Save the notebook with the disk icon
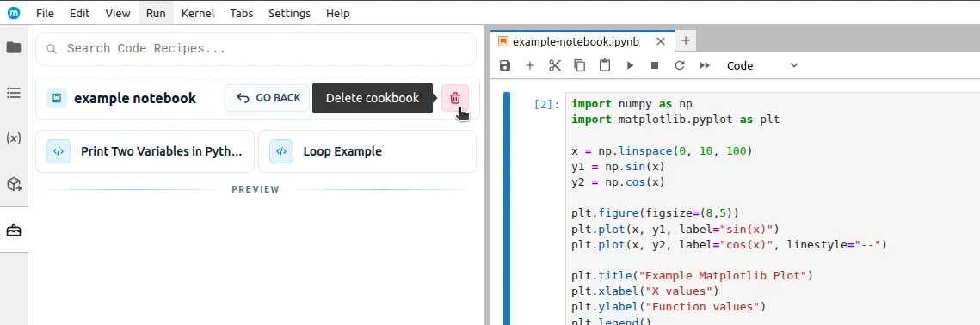980x325 pixels. (x=505, y=65)
